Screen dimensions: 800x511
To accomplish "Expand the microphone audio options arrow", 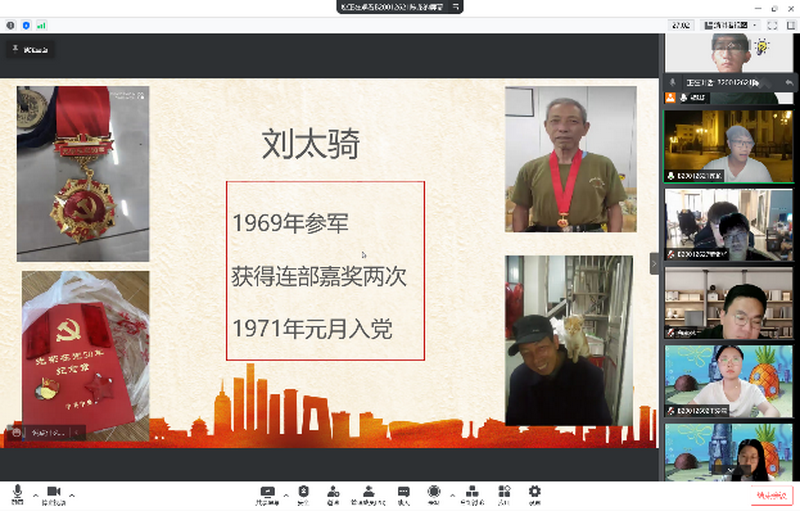I will [x=35, y=495].
